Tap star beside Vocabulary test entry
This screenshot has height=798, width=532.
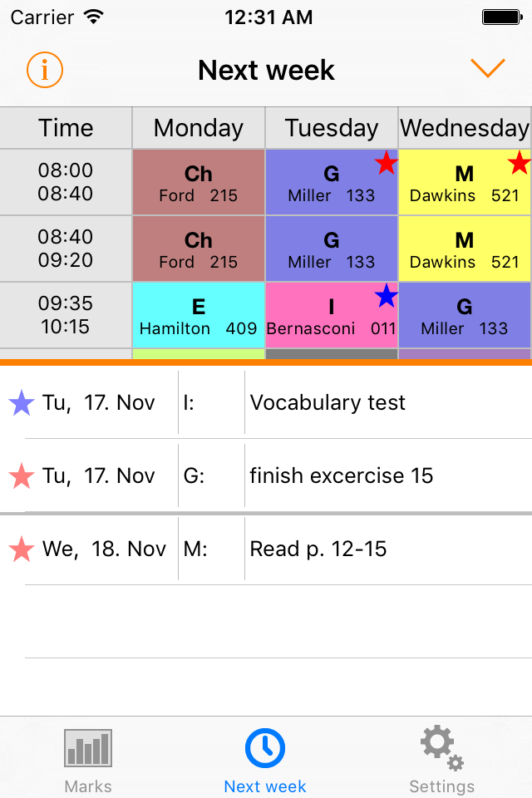[21, 403]
